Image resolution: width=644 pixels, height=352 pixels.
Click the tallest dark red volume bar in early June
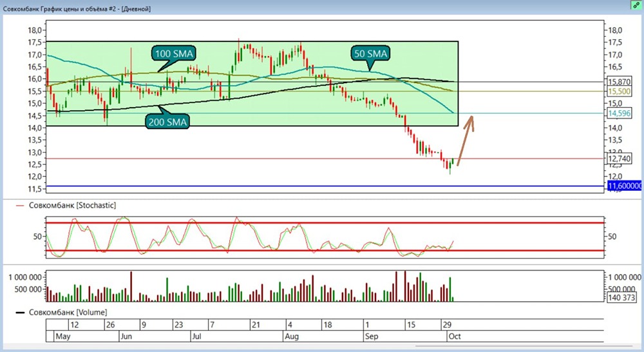click(131, 286)
